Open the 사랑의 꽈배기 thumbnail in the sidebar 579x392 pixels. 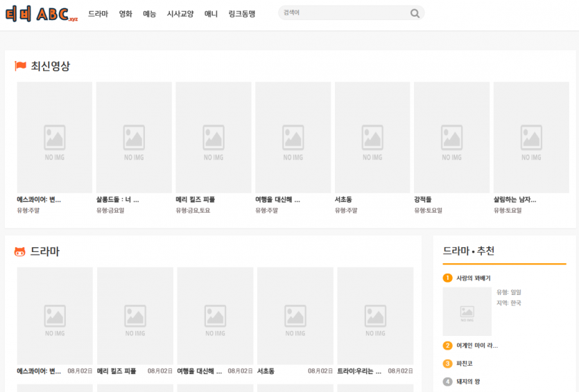(467, 311)
